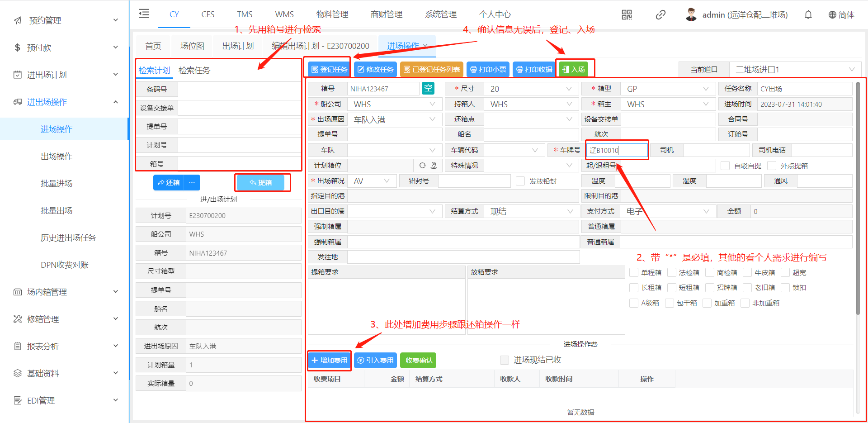Open the QR code icon in header
Screen dimensions: 868x423
627,15
